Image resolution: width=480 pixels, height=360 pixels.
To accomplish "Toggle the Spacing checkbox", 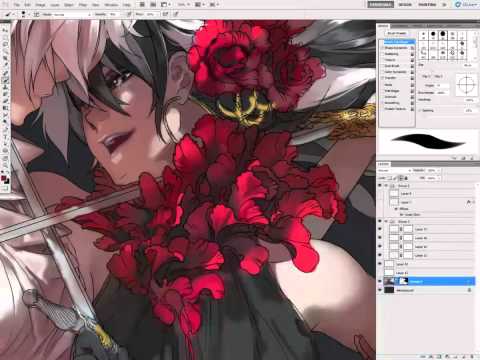I will pos(421,110).
